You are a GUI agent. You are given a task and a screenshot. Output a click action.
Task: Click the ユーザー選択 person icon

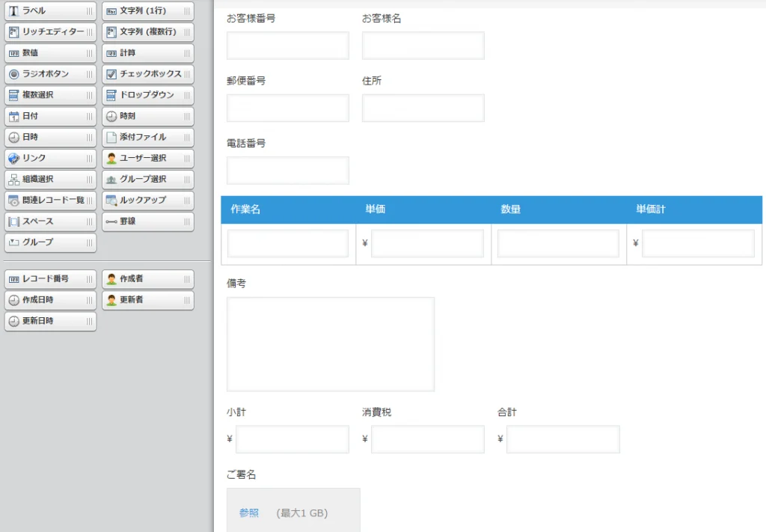[x=111, y=158]
